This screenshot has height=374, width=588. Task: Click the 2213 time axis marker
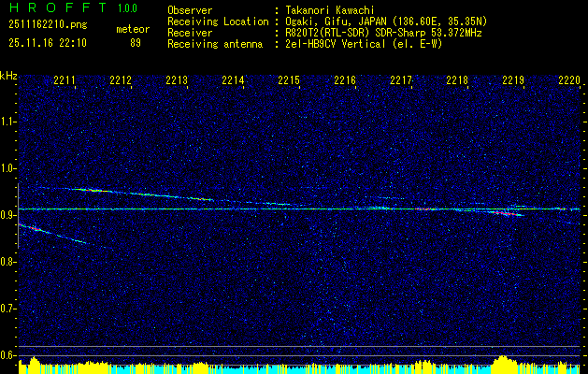[x=177, y=80]
